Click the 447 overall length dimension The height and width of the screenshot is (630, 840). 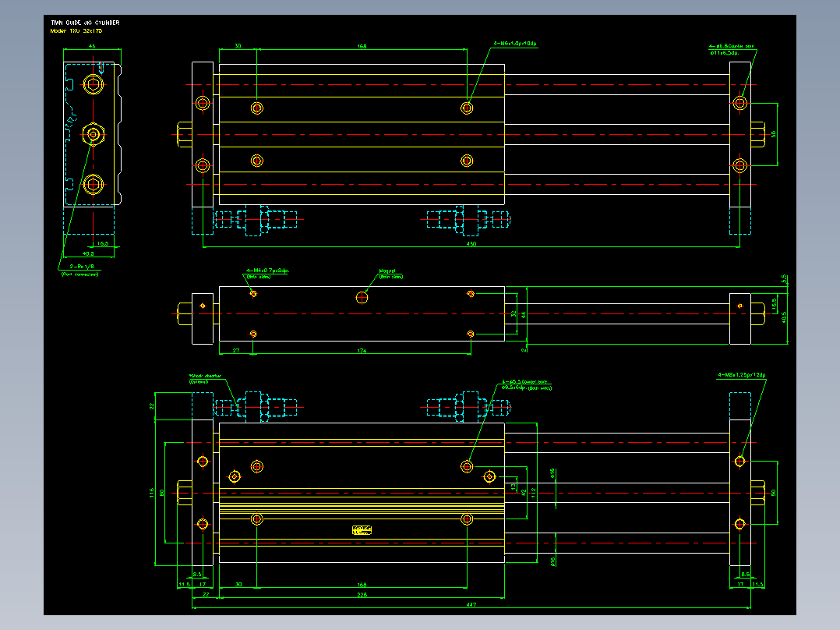click(471, 605)
